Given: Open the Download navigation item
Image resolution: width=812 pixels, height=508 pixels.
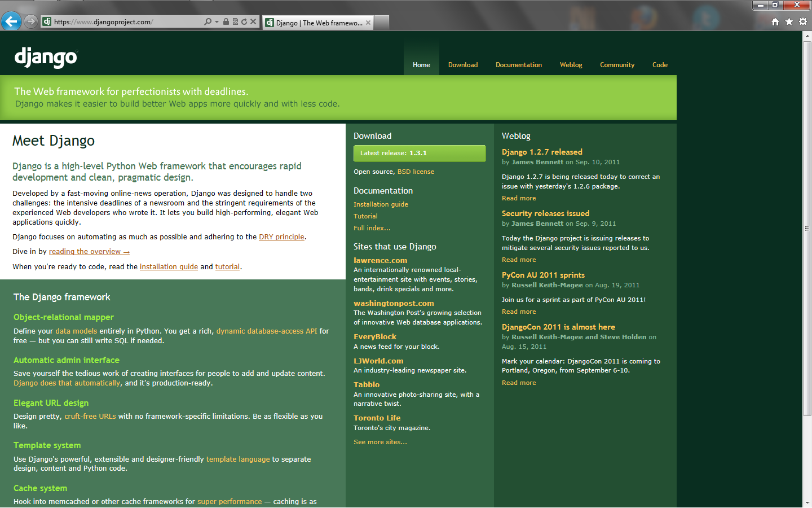Looking at the screenshot, I should pyautogui.click(x=463, y=65).
